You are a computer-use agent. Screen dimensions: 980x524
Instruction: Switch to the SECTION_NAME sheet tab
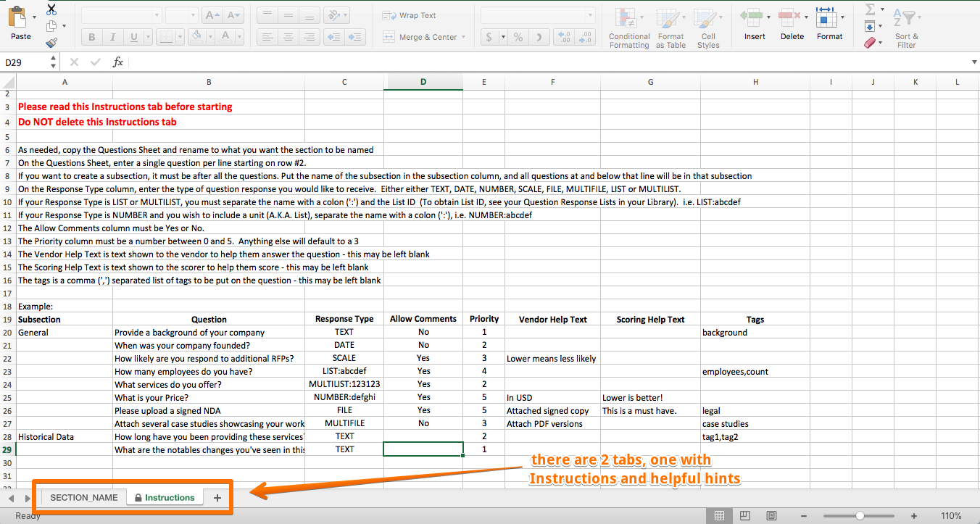click(83, 498)
